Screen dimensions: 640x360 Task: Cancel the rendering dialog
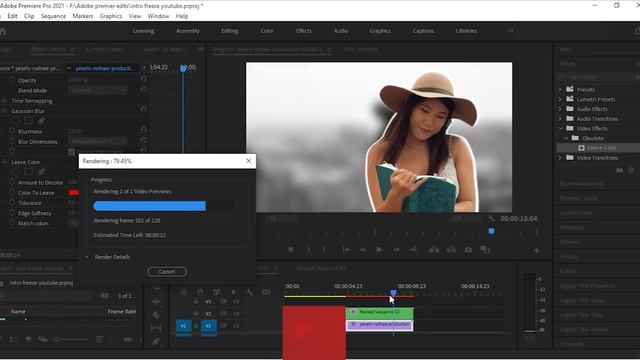[167, 271]
